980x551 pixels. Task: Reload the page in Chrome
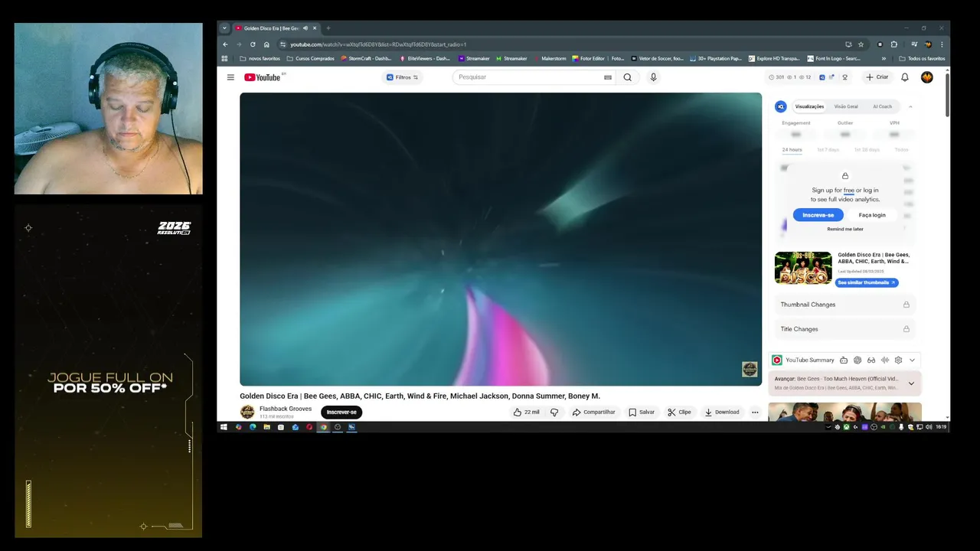(x=253, y=44)
